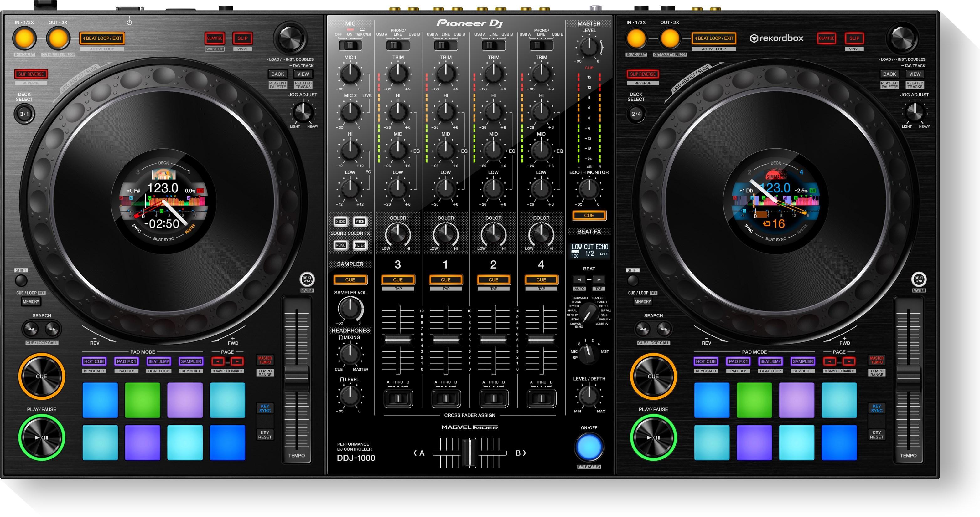This screenshot has width=980, height=517.
Task: Activate the SLIP button on left deck
Action: pos(243,38)
